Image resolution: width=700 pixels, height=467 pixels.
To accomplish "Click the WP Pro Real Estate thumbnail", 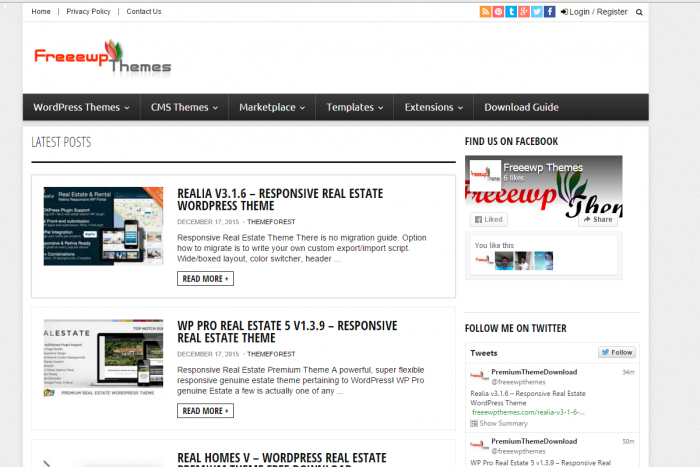I will coord(103,358).
